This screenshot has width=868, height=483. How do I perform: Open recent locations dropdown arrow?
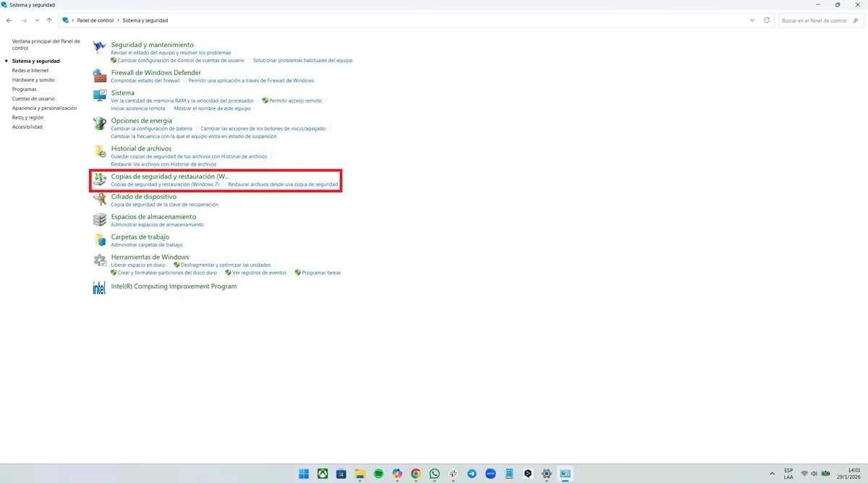(37, 20)
